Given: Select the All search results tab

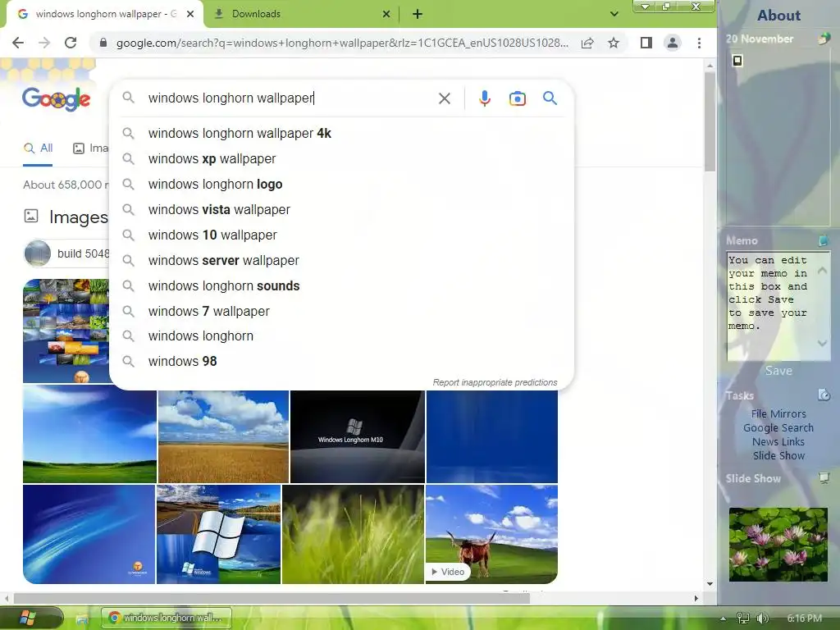Looking at the screenshot, I should click(x=38, y=148).
